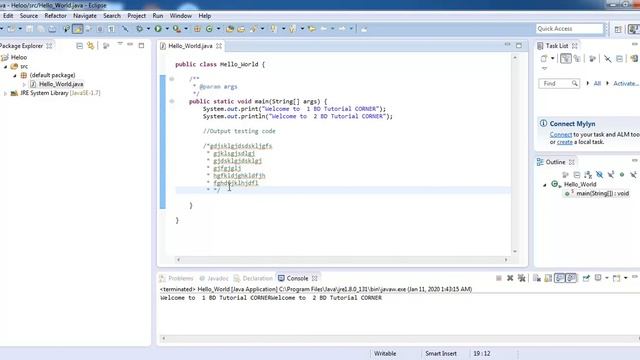Select main(String[]) : void in Outline

point(602,193)
